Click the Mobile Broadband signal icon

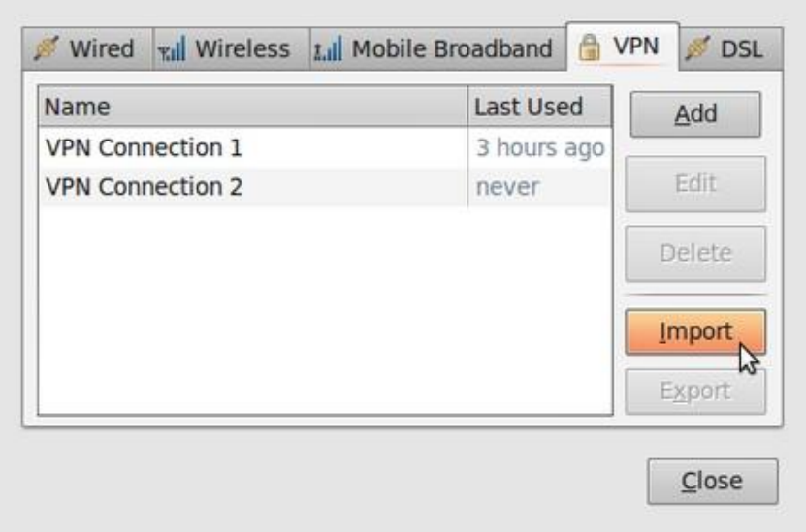328,48
